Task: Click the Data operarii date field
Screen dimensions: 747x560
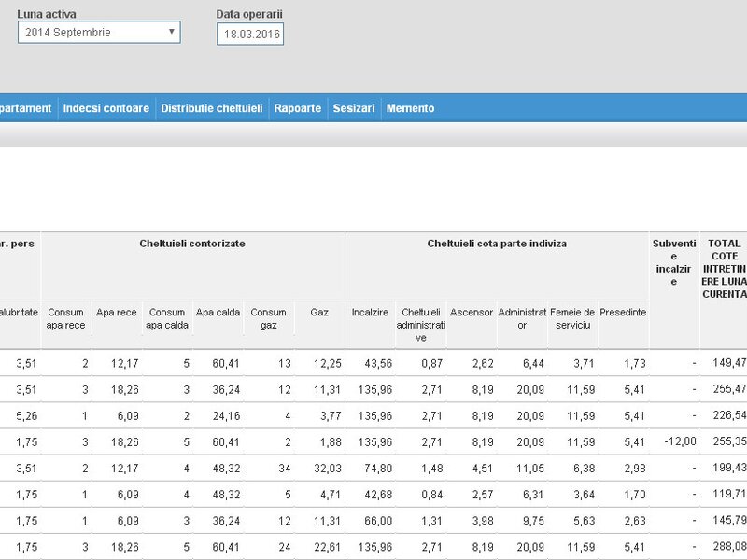Action: 250,35
